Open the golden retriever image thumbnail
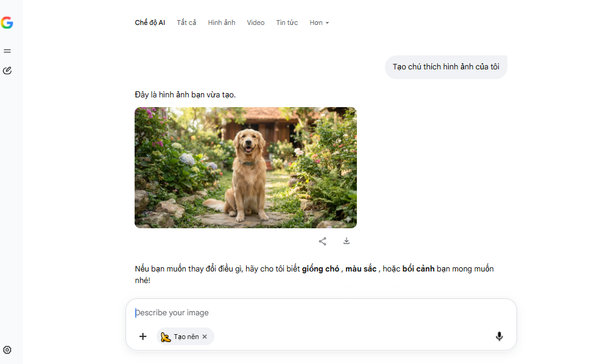This screenshot has height=364, width=592. point(246,167)
